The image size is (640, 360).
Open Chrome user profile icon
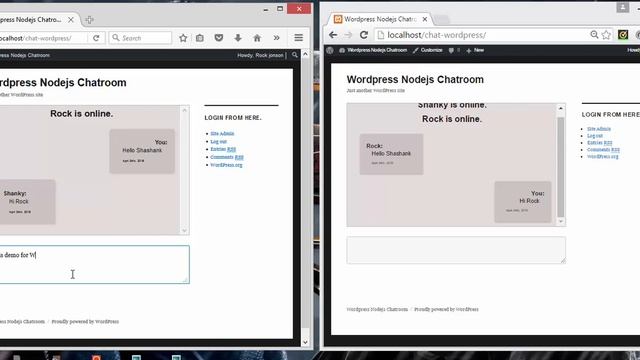tap(622, 7)
